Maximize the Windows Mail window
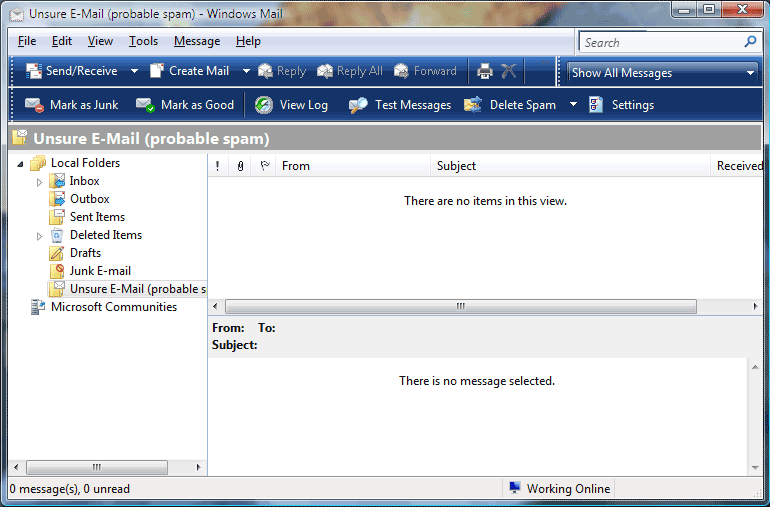Image resolution: width=770 pixels, height=507 pixels. click(x=709, y=9)
